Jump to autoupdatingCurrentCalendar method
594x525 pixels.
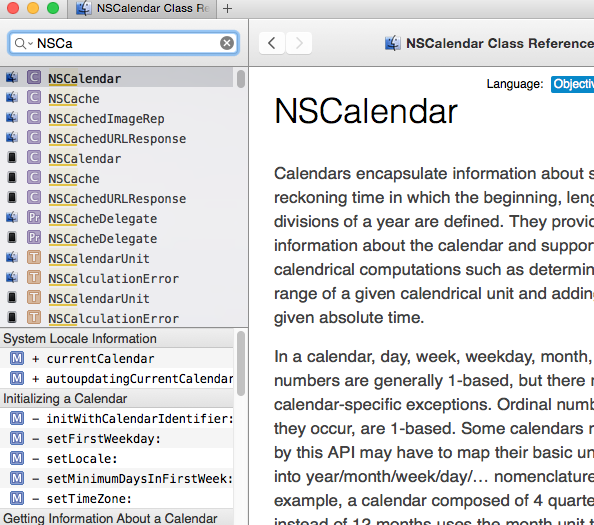(x=117, y=378)
